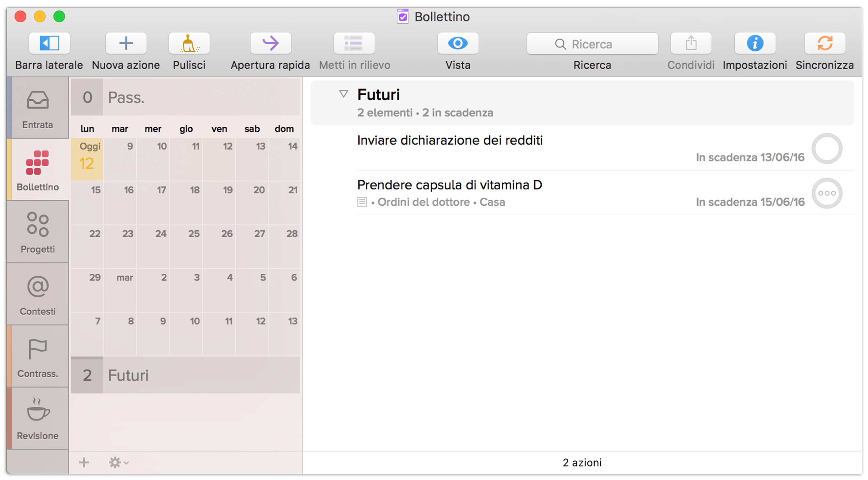This screenshot has height=480, width=868.
Task: Select today's date cell Oggi 12
Action: [x=87, y=159]
